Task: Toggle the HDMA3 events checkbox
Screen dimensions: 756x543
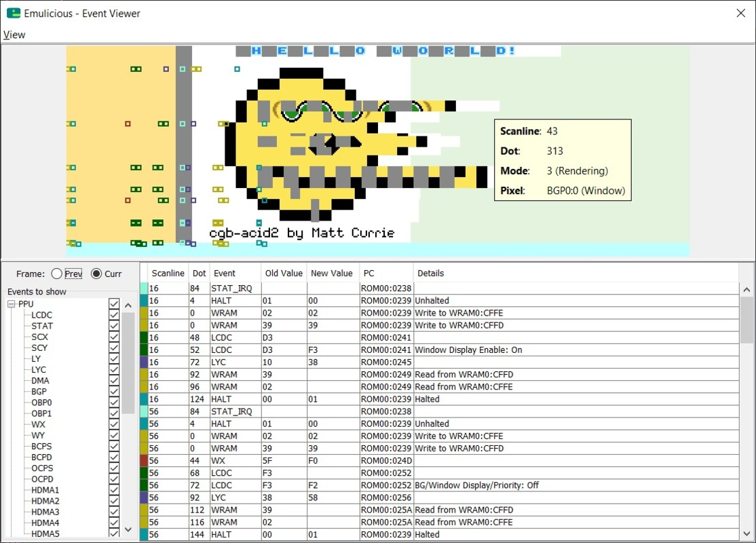Action: (x=114, y=512)
